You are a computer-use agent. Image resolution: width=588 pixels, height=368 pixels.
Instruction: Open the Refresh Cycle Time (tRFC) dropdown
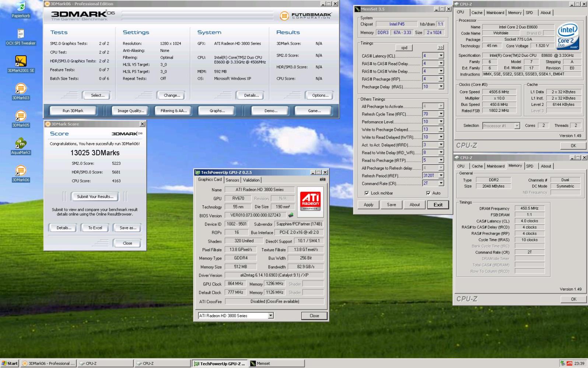[x=441, y=114]
